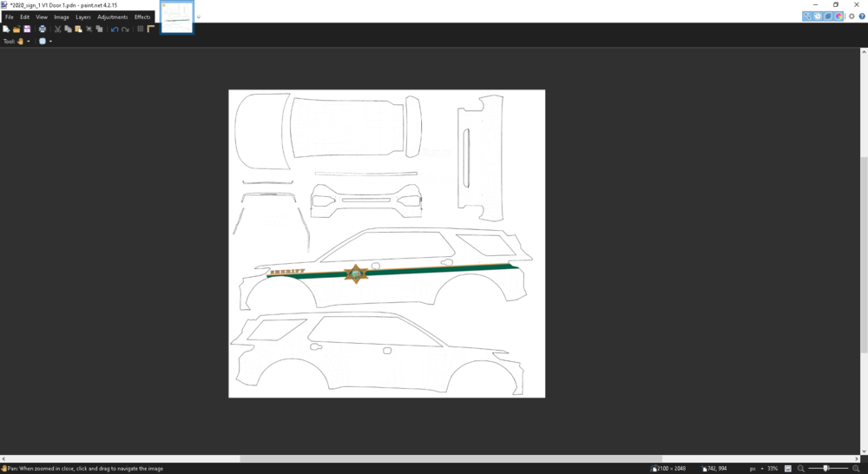This screenshot has height=474, width=868.
Task: Toggle the Tools window
Action: click(807, 16)
